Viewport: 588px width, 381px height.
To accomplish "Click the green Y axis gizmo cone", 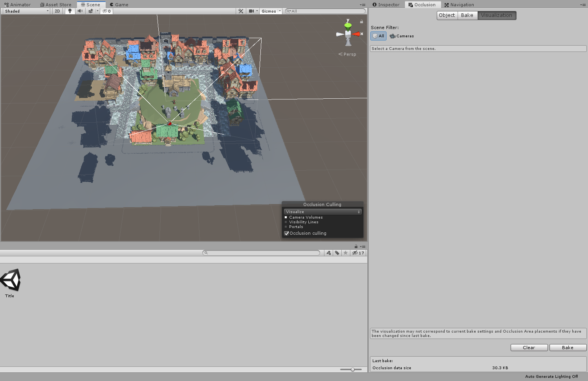I will point(348,26).
